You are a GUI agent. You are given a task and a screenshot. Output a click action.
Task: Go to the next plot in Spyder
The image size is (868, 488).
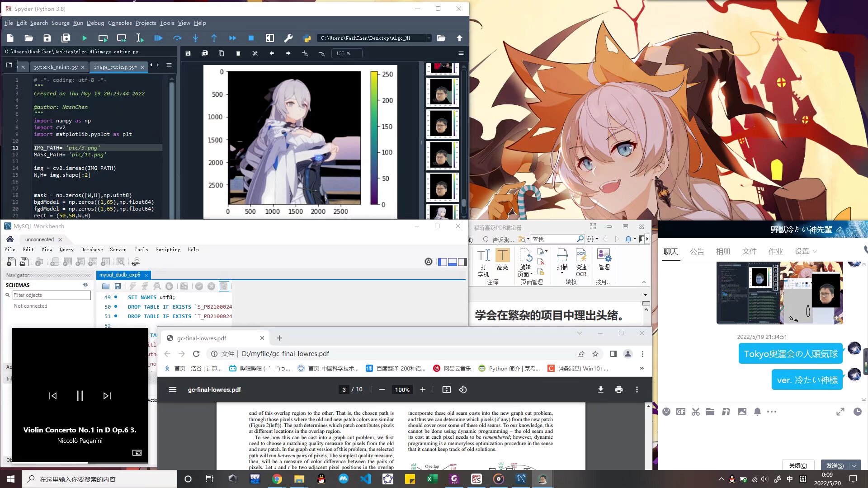pos(288,53)
